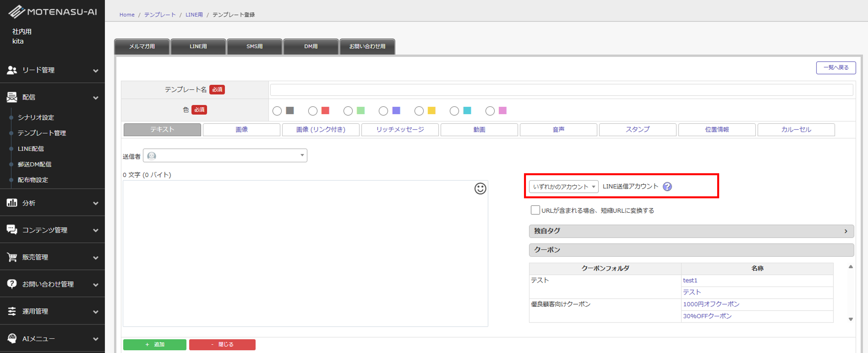Open the emoji picker smiley icon
The height and width of the screenshot is (353, 868).
tap(480, 188)
